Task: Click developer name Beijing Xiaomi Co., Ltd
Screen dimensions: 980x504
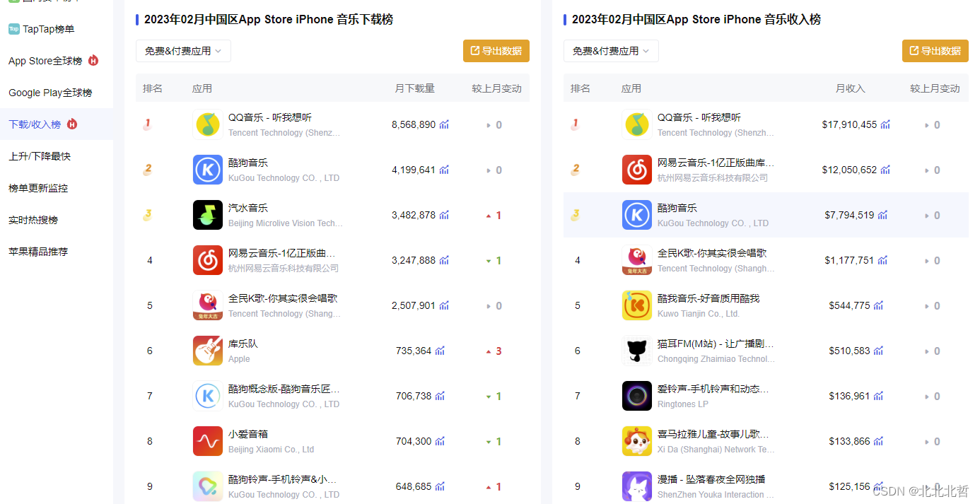Action: click(271, 450)
